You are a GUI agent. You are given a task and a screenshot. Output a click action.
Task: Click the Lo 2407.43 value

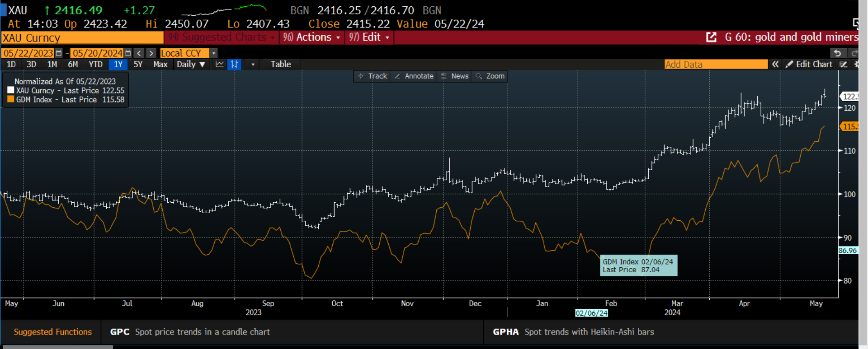[258, 24]
